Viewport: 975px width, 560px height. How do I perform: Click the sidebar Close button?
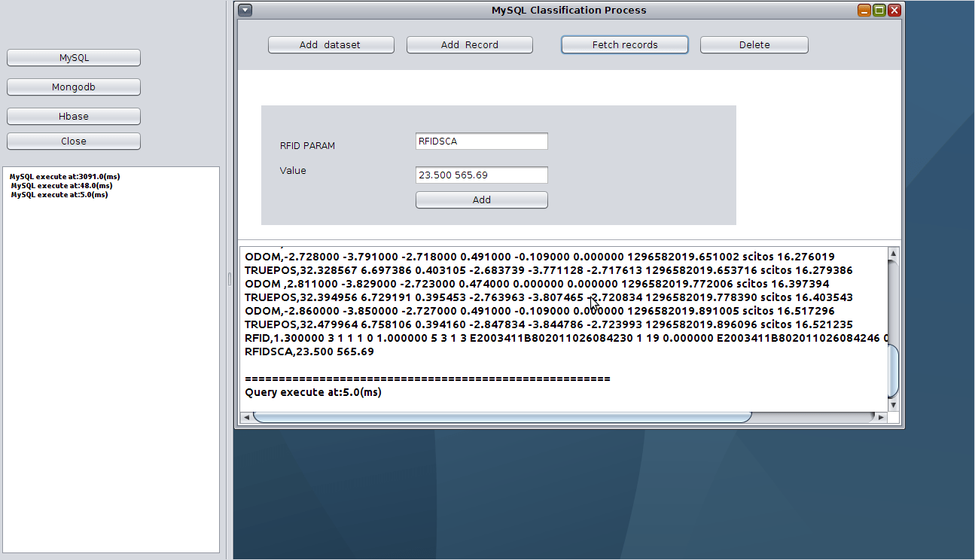click(x=73, y=141)
